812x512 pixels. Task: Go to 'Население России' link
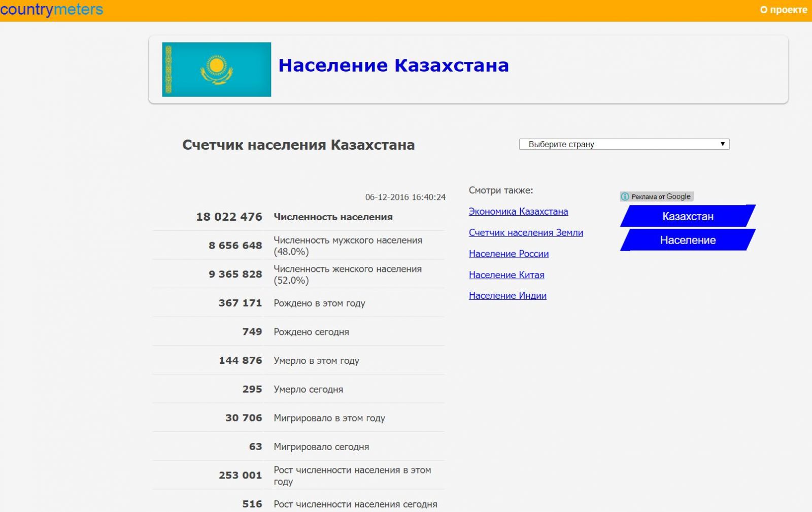pyautogui.click(x=509, y=254)
